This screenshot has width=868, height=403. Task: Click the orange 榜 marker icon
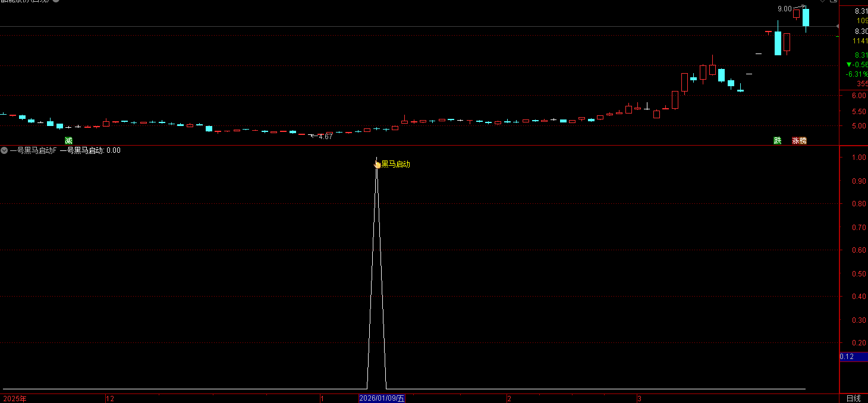click(803, 141)
